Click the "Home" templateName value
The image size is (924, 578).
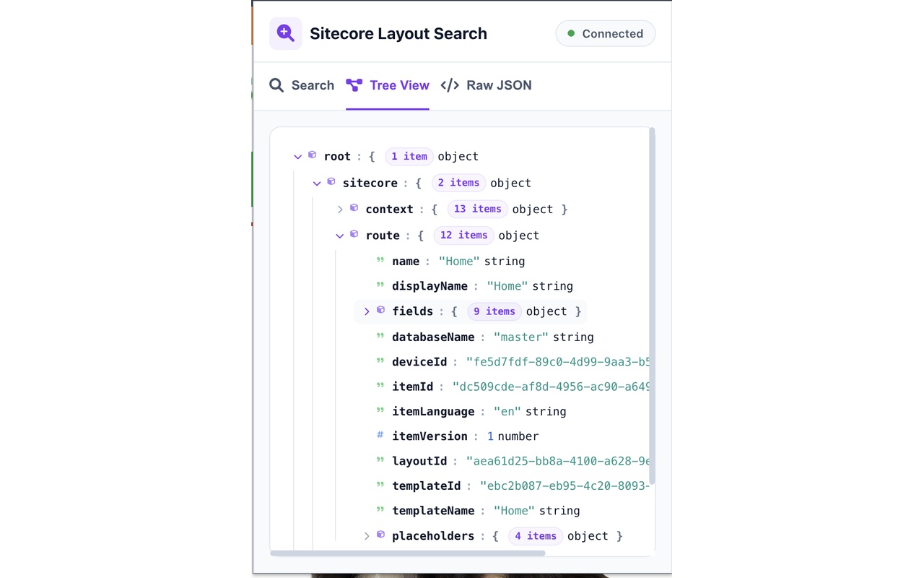click(514, 511)
